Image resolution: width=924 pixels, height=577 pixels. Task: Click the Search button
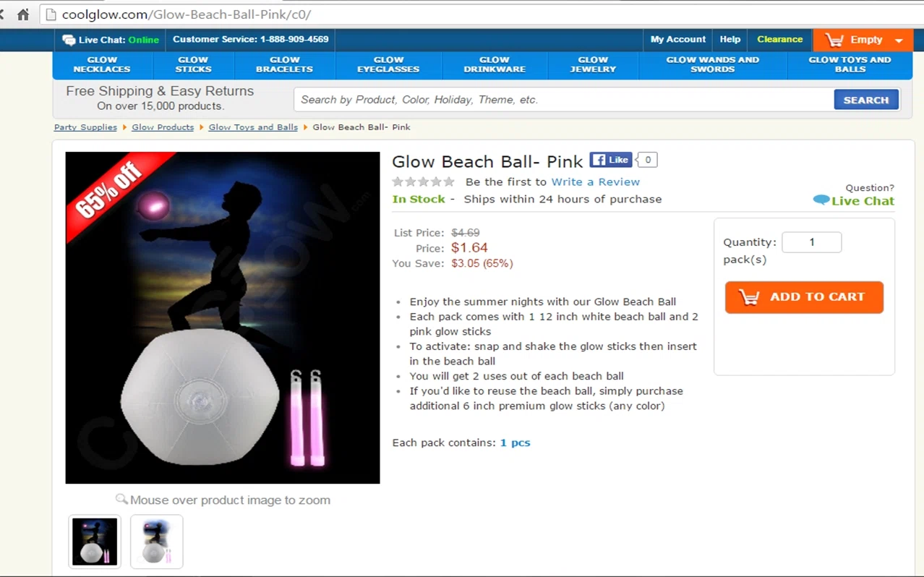(866, 100)
